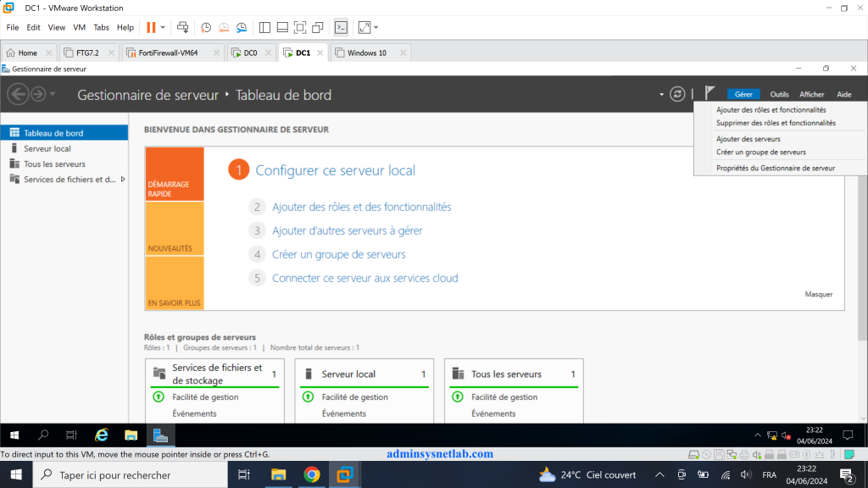Screen dimensions: 868x488
Task: Open the dropdown arrow next to the pause button
Action: (163, 28)
